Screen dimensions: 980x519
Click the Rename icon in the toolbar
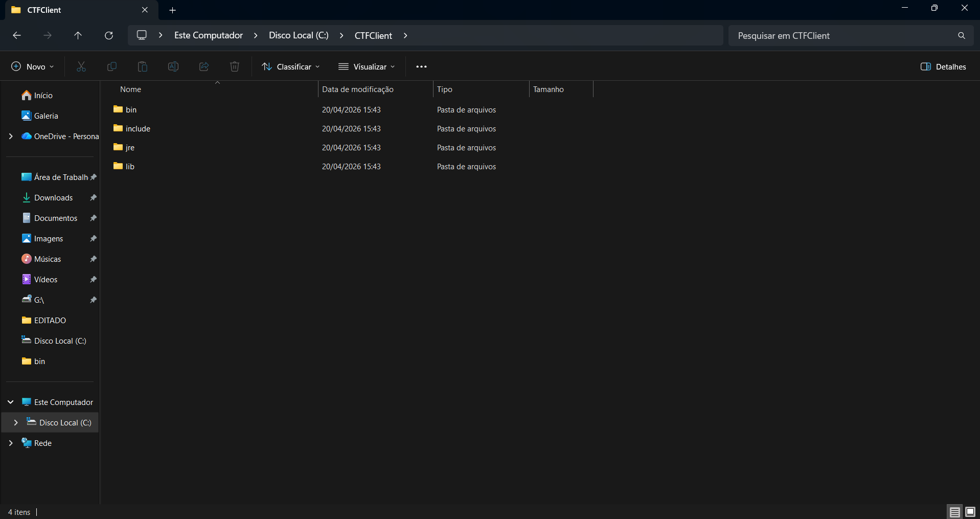pos(173,66)
